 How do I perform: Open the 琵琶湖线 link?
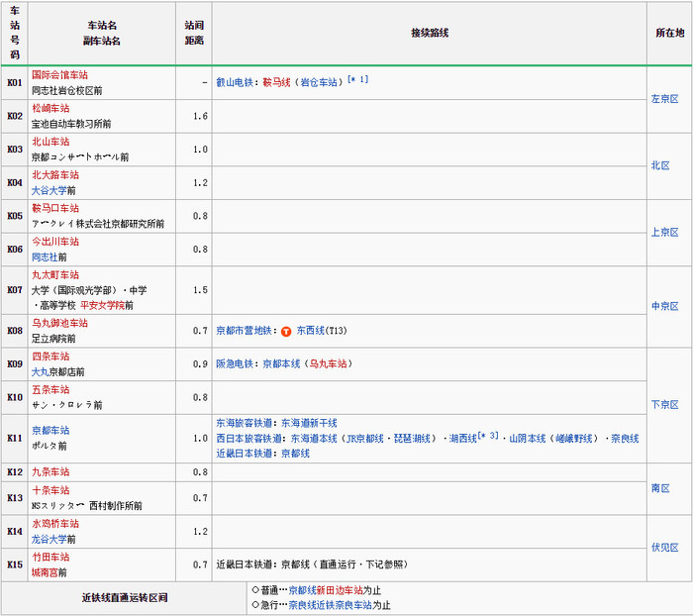click(x=412, y=439)
